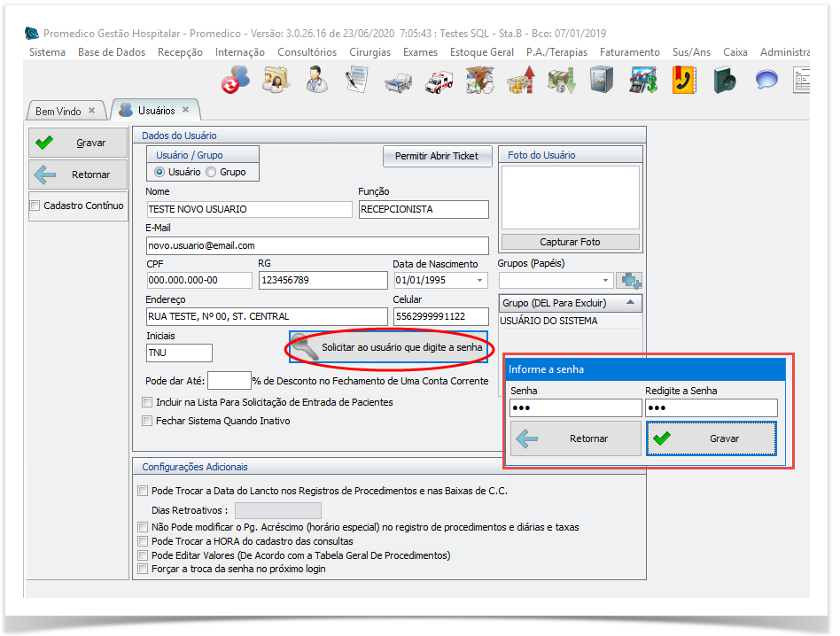Open the doctor icon in the toolbar
840x636 pixels.
pyautogui.click(x=316, y=81)
